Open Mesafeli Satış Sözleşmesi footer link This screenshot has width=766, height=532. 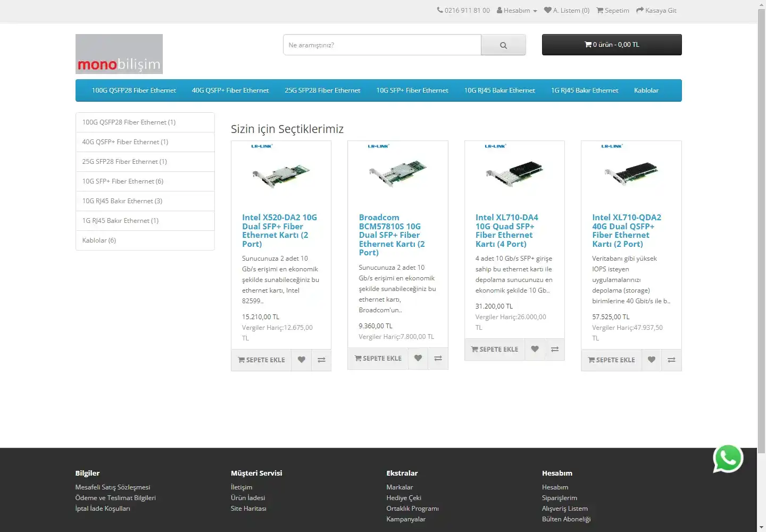point(113,487)
